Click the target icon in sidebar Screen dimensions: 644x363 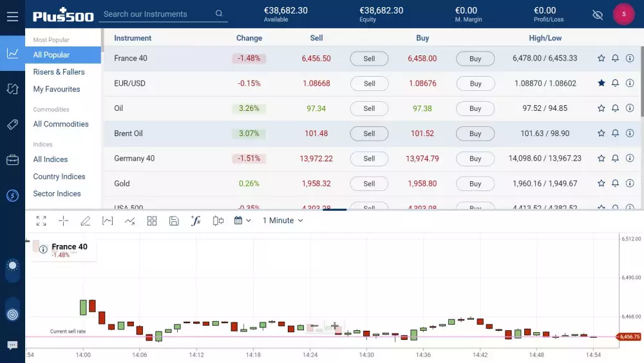13,315
